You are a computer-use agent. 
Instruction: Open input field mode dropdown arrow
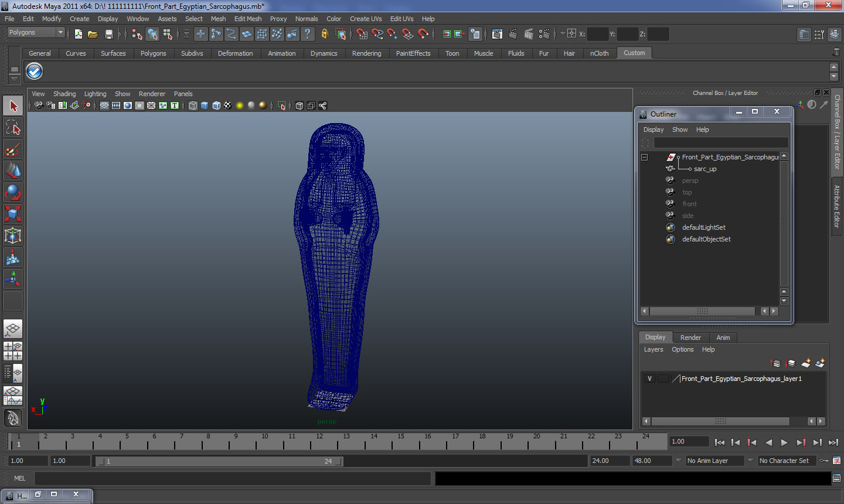tap(563, 33)
